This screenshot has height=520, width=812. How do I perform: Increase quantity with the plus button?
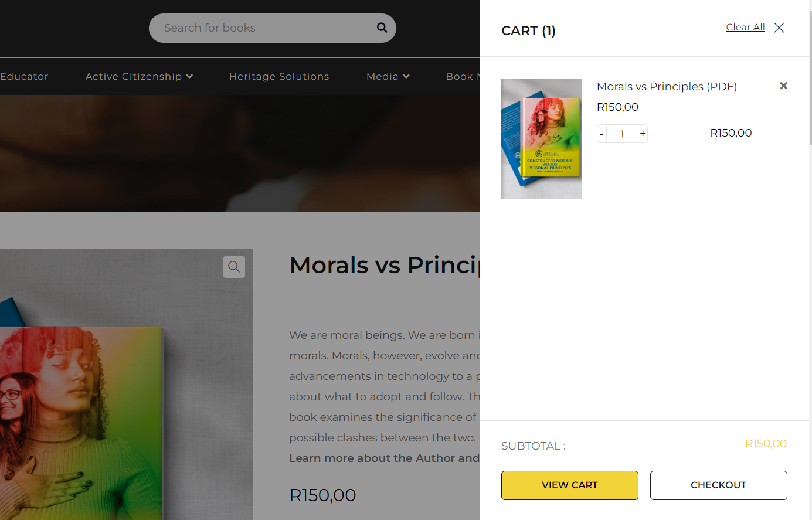(x=643, y=134)
